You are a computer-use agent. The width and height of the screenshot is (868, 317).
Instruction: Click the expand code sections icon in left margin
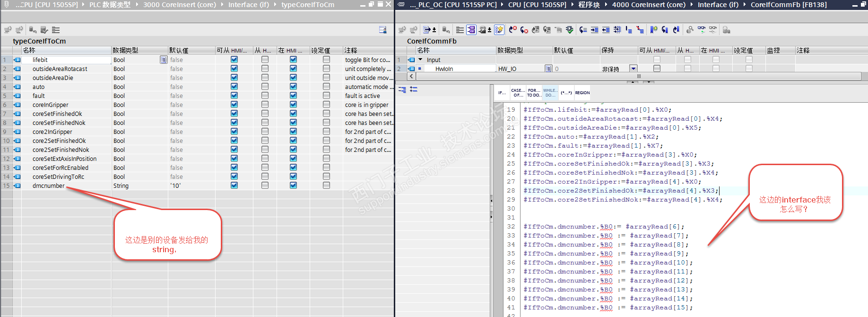(402, 89)
